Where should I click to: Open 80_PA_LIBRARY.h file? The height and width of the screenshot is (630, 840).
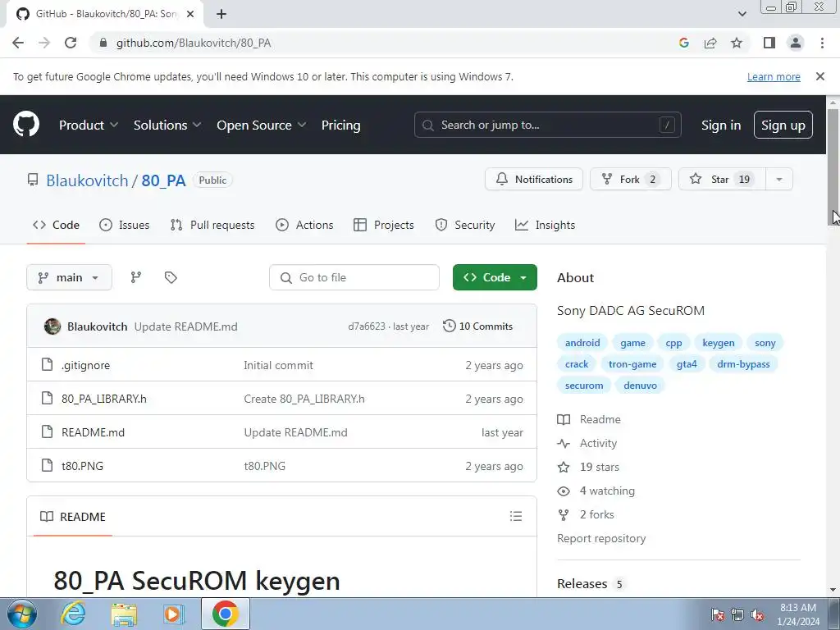point(104,399)
